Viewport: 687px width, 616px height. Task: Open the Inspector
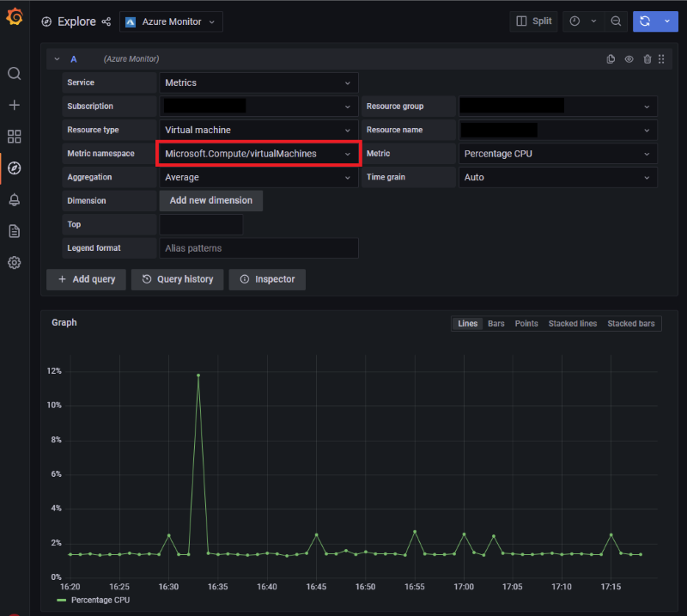(267, 279)
